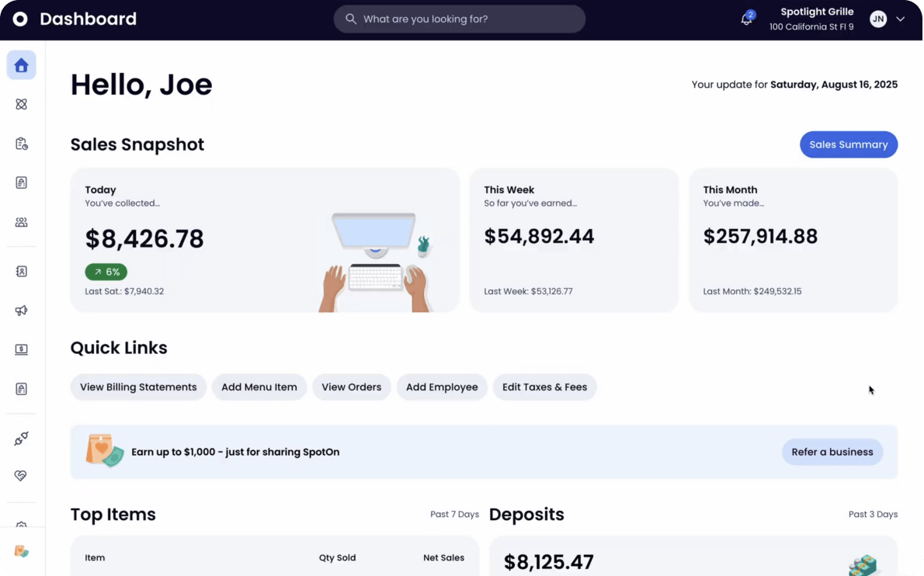Select the atom-shaped sidebar icon

pos(21,104)
